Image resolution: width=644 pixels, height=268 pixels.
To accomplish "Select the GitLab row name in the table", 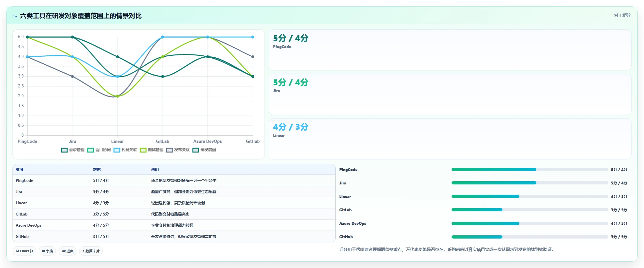I will tap(21, 214).
